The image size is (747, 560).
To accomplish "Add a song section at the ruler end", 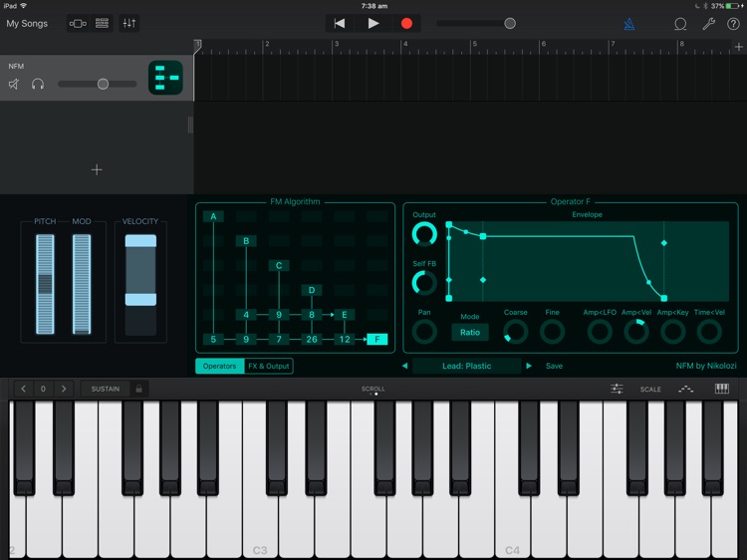I will pos(738,47).
